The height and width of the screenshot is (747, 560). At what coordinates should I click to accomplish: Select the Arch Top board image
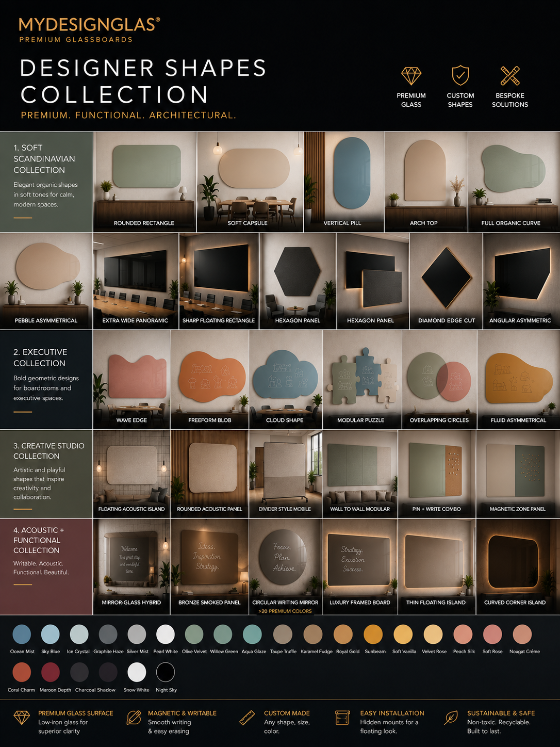[x=426, y=182]
